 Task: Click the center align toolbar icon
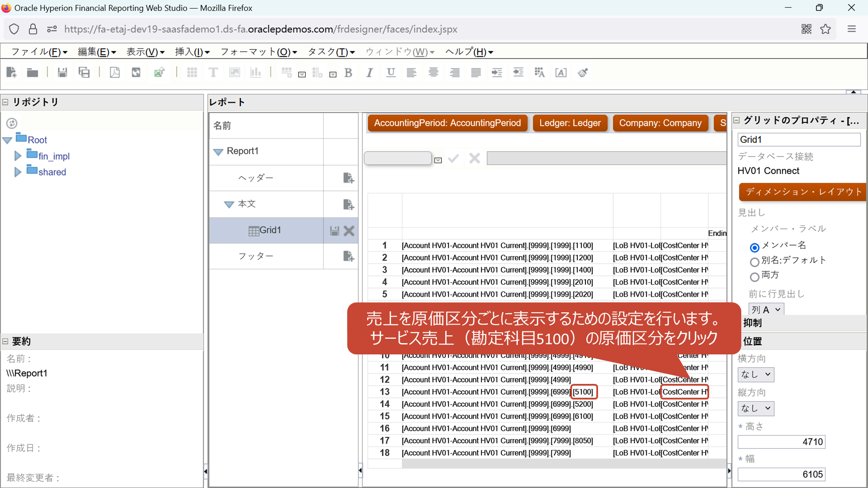pyautogui.click(x=433, y=72)
